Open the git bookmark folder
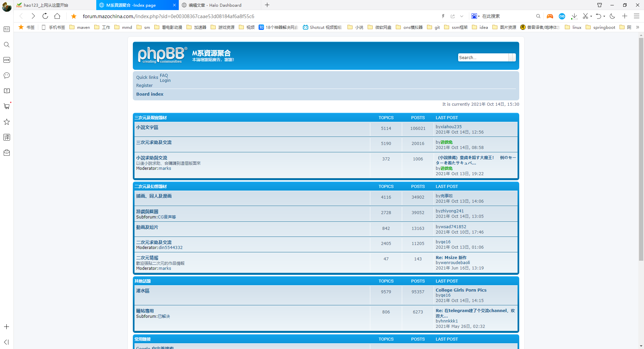Image resolution: width=644 pixels, height=349 pixels. click(433, 27)
